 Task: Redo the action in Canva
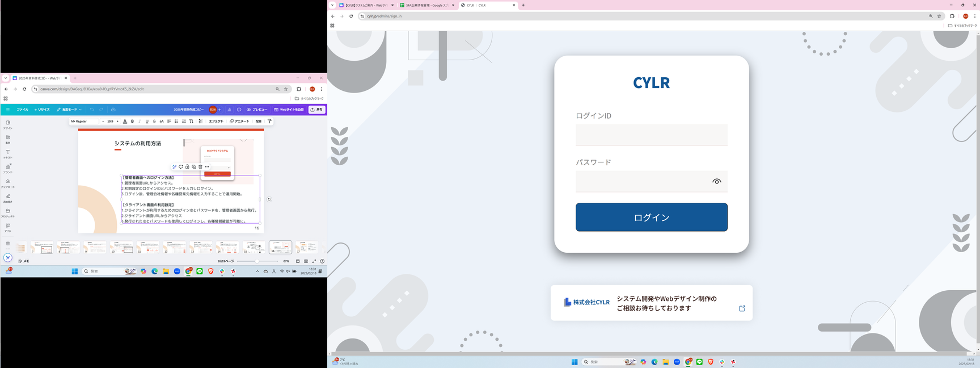(x=102, y=110)
